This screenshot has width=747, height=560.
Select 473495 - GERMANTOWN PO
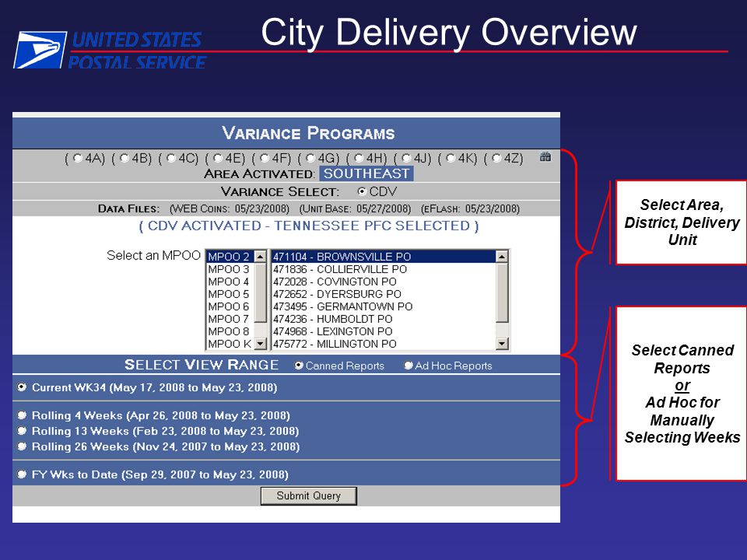point(384,306)
